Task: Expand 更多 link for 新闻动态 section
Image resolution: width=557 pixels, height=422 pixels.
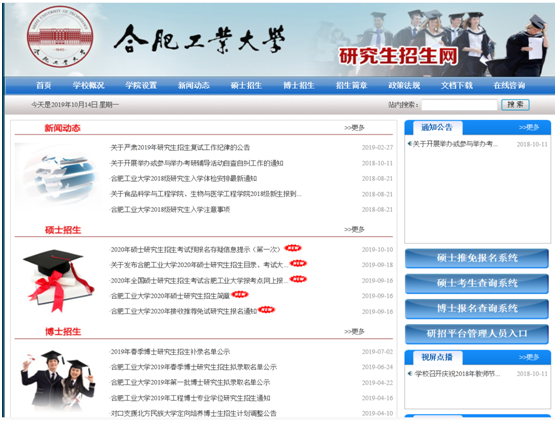Action: coord(354,128)
